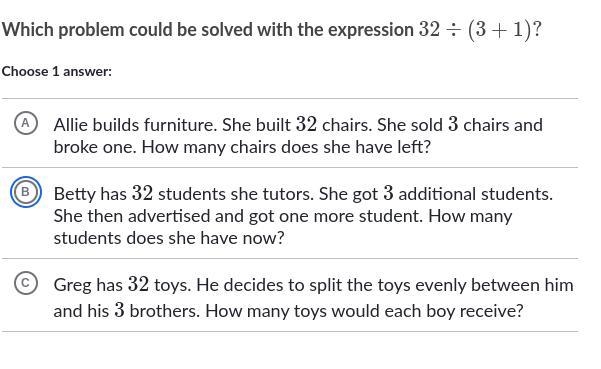This screenshot has width=601, height=369.
Task: Click the Betty has 32 students answer text
Action: [x=303, y=215]
